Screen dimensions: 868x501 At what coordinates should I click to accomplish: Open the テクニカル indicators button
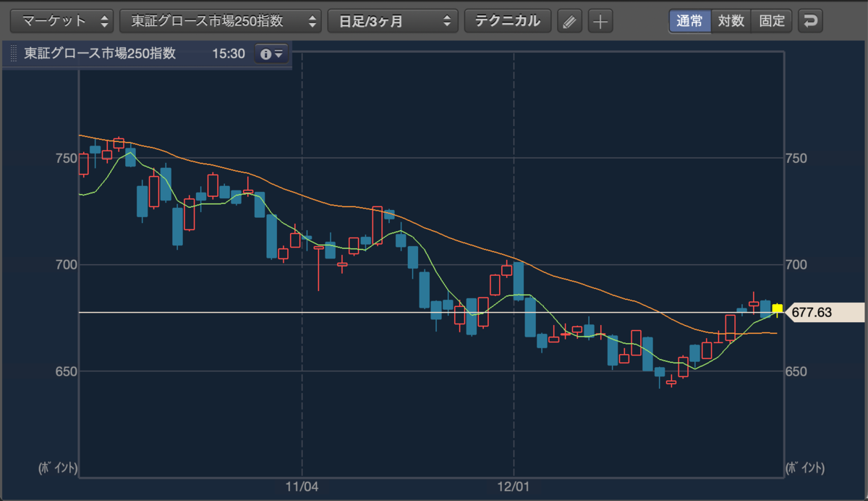[508, 21]
